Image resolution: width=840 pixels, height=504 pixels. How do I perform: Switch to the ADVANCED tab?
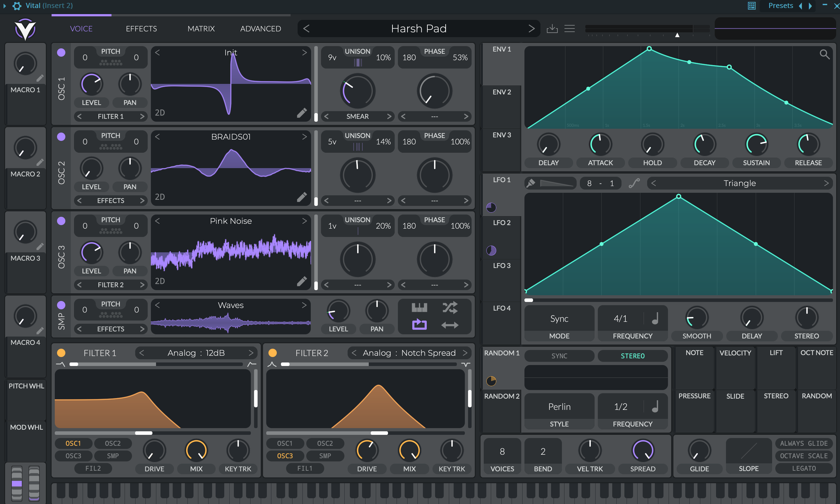pyautogui.click(x=261, y=28)
